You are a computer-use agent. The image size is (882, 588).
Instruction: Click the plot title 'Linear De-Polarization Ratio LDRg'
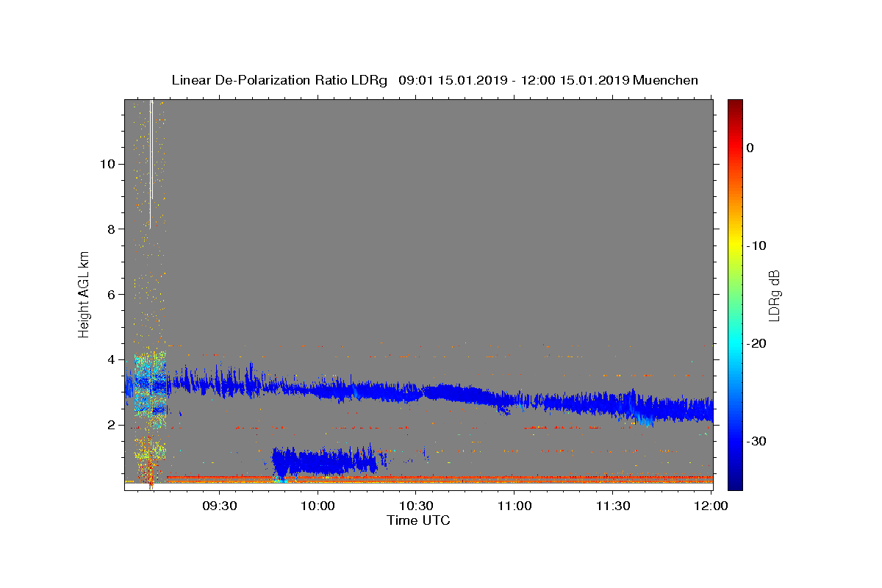279,80
